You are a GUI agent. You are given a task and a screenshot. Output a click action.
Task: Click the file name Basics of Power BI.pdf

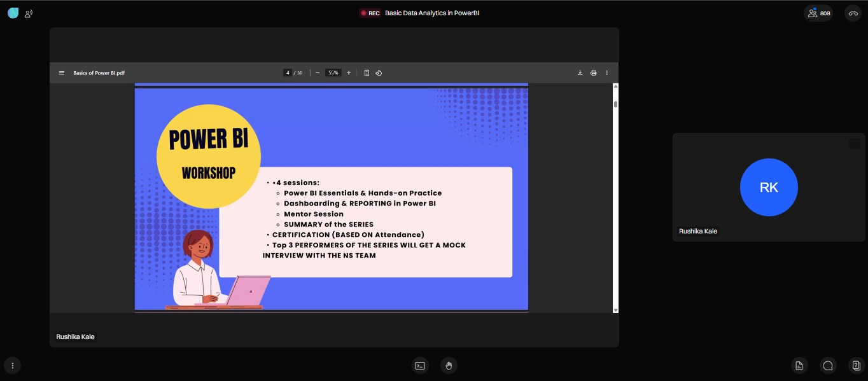[x=99, y=73]
